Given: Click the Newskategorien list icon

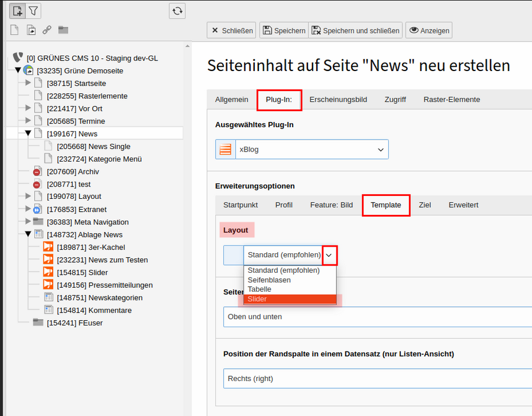Looking at the screenshot, I should 48,297.
